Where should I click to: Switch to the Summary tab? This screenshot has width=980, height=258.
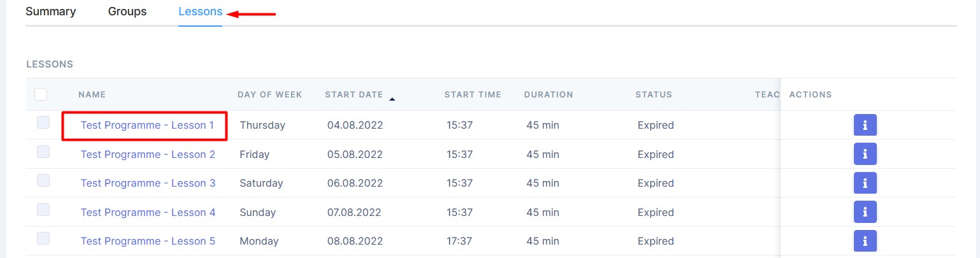(50, 12)
